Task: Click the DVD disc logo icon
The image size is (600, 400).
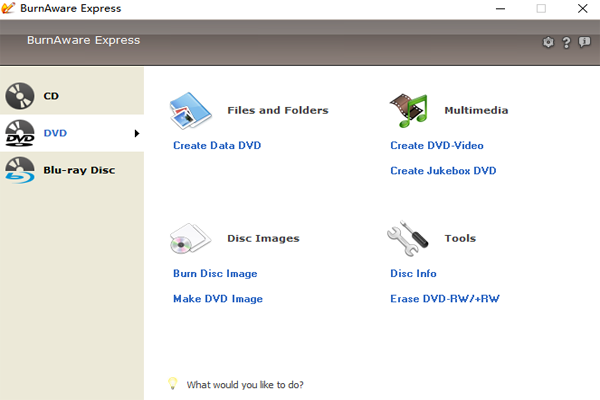Action: tap(20, 133)
